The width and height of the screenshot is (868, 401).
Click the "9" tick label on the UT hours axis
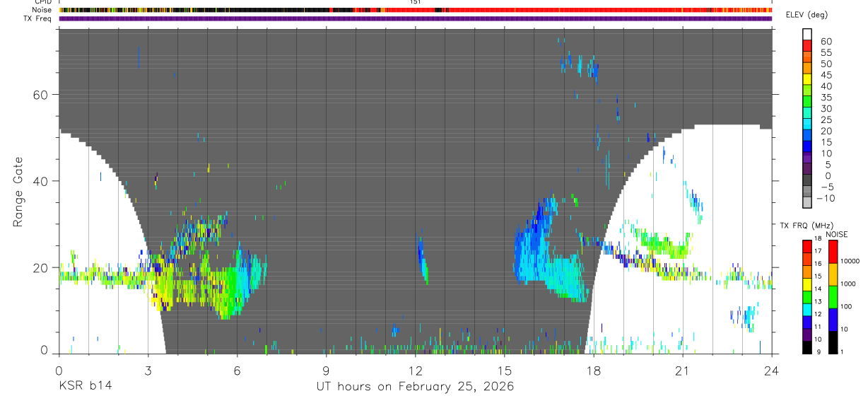(x=326, y=371)
